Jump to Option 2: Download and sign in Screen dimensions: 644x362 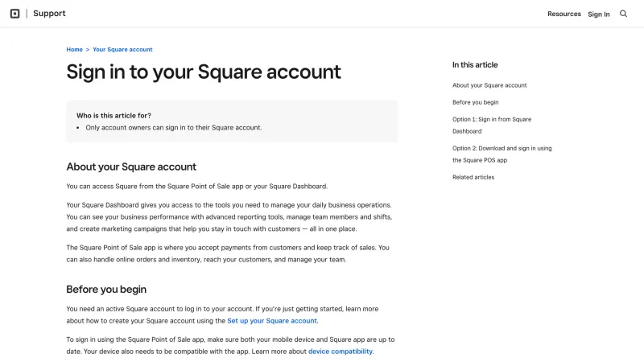click(502, 154)
